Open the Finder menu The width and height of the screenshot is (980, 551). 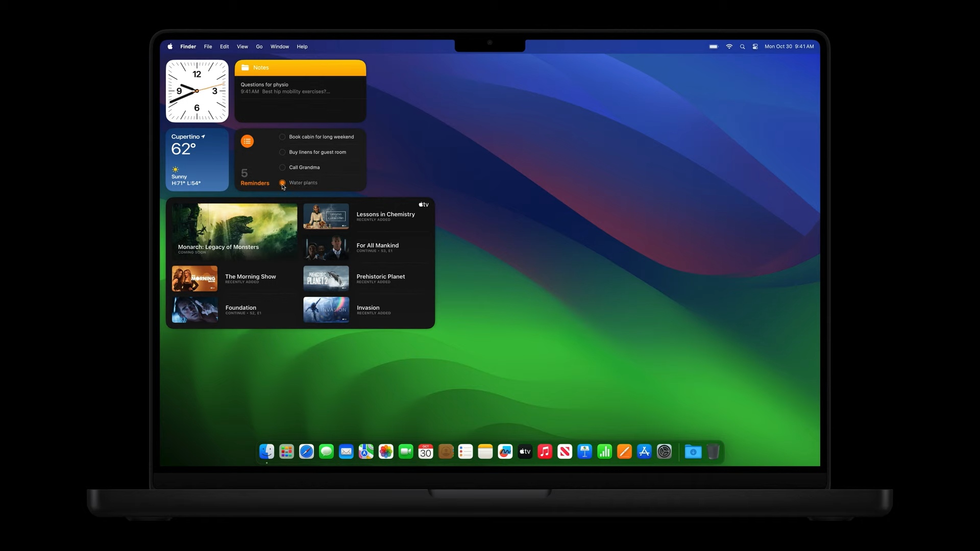click(x=188, y=46)
